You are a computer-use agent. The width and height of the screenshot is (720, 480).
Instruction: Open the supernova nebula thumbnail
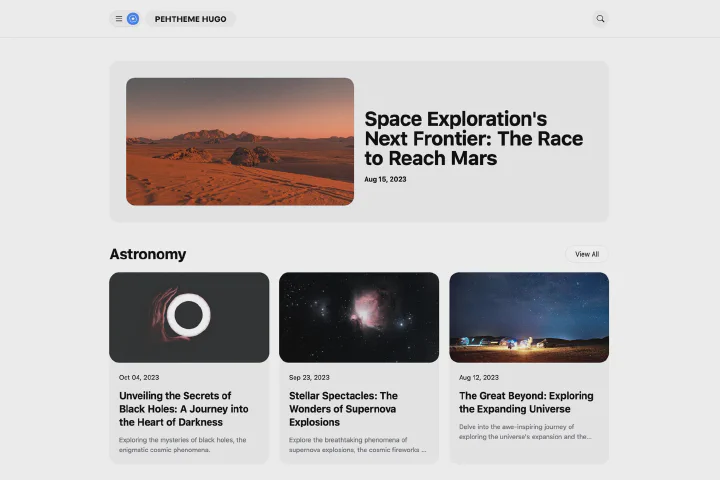click(x=359, y=317)
